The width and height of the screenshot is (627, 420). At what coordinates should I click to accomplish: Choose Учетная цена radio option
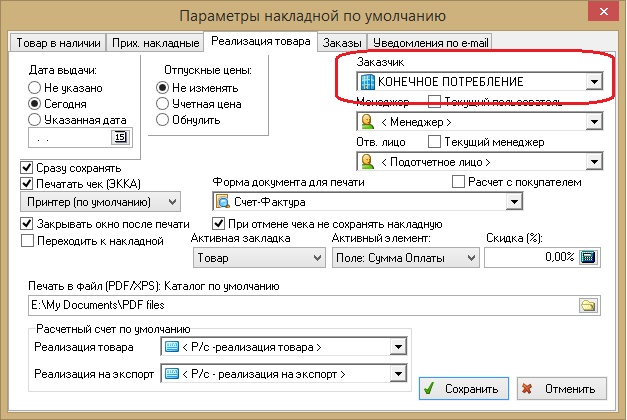click(x=162, y=103)
